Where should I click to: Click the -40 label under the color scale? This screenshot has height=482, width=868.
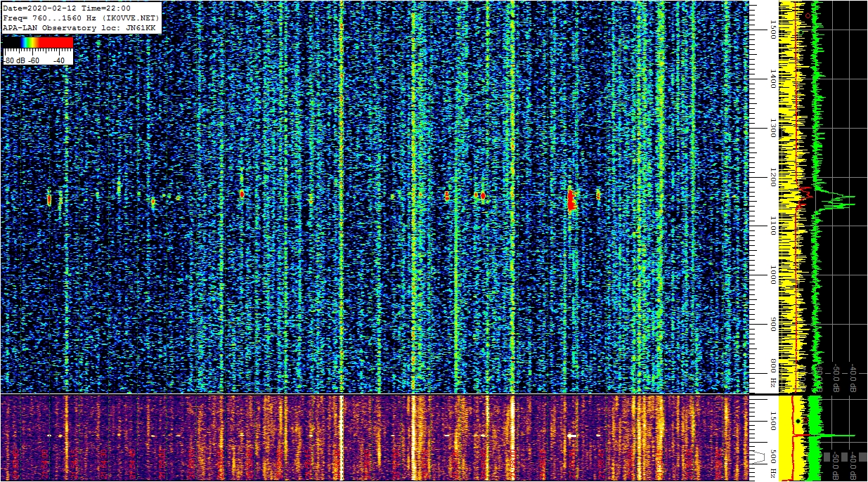point(58,60)
